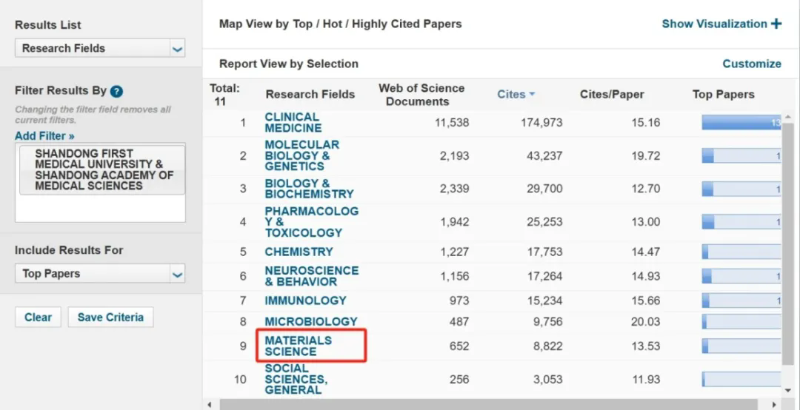The image size is (800, 410).
Task: Open the Customize report link
Action: click(752, 64)
